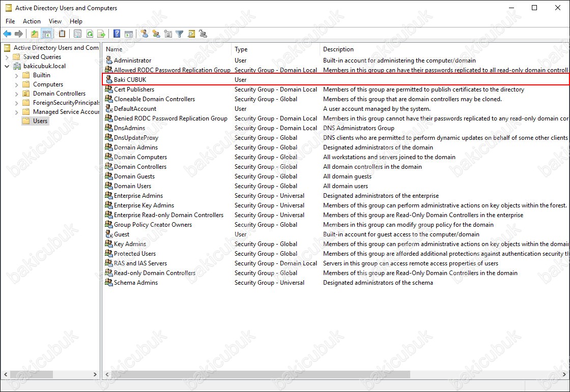This screenshot has height=392, width=570.
Task: Sort list by Name column header
Action: [x=167, y=49]
